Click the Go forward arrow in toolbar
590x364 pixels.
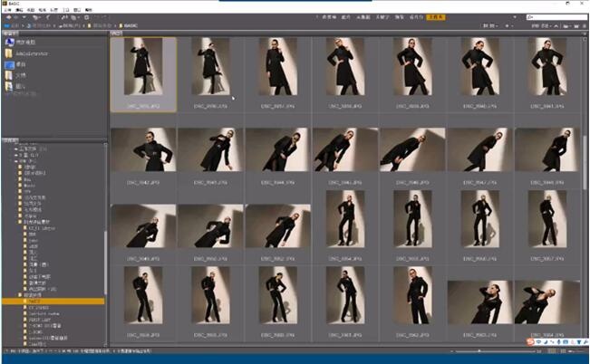[15, 17]
